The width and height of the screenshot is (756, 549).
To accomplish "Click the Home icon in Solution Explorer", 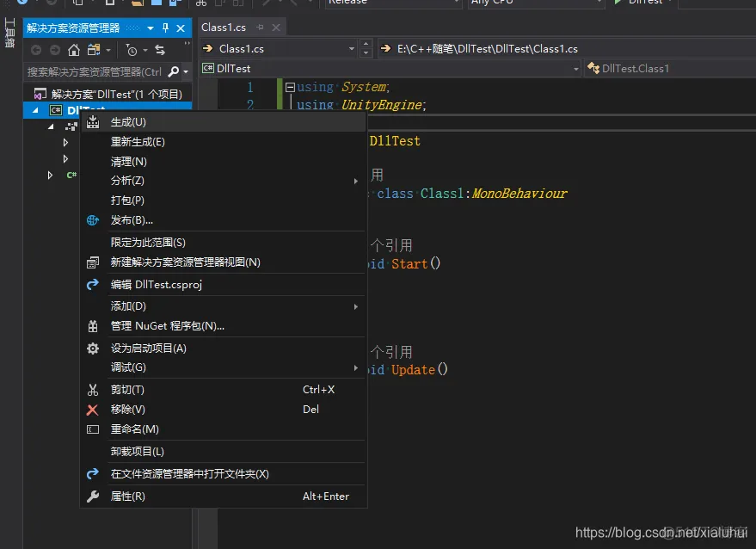I will click(x=74, y=49).
